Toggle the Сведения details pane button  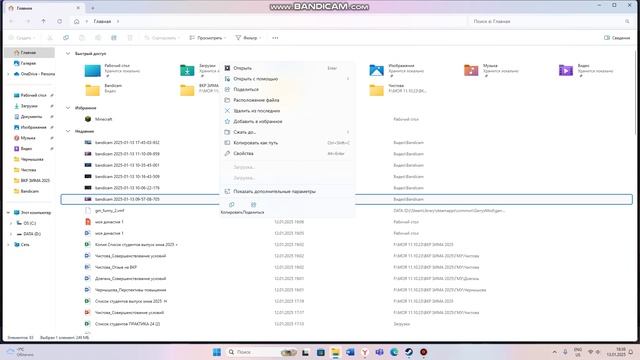click(617, 38)
